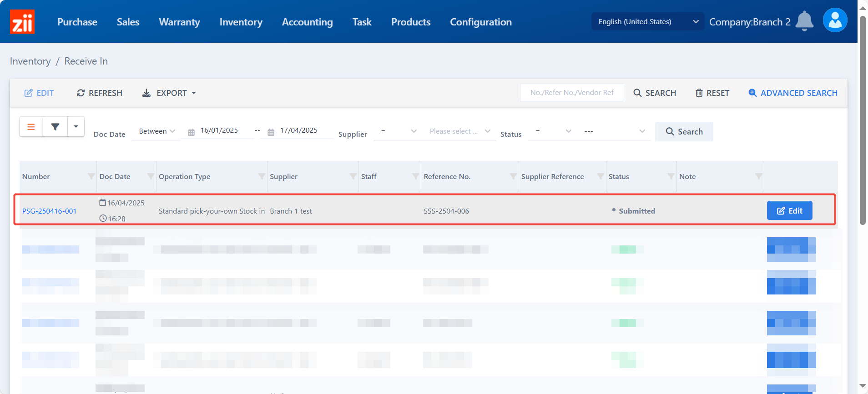Open calendar for the start Doc Date
This screenshot has height=394, width=868.
pyautogui.click(x=192, y=132)
